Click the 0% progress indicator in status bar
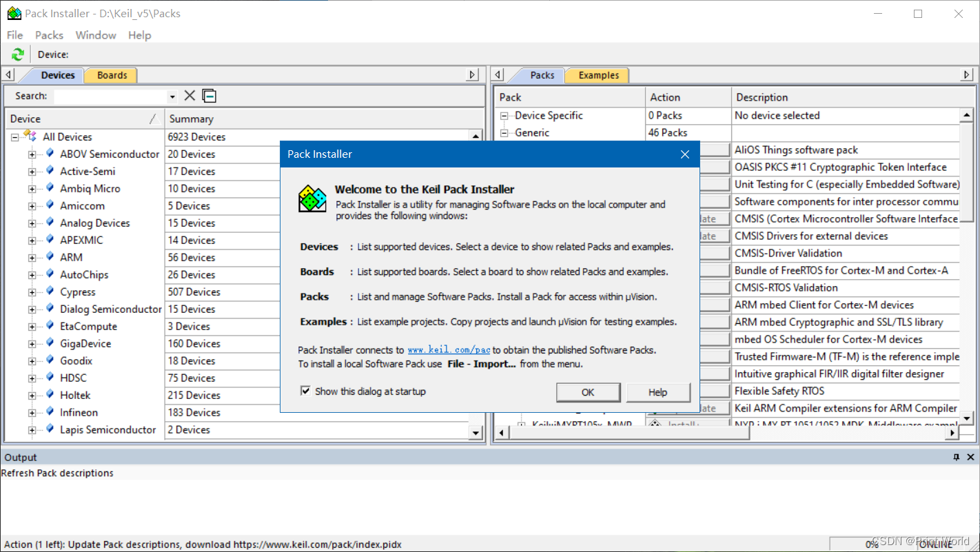This screenshot has height=552, width=980. 872,544
